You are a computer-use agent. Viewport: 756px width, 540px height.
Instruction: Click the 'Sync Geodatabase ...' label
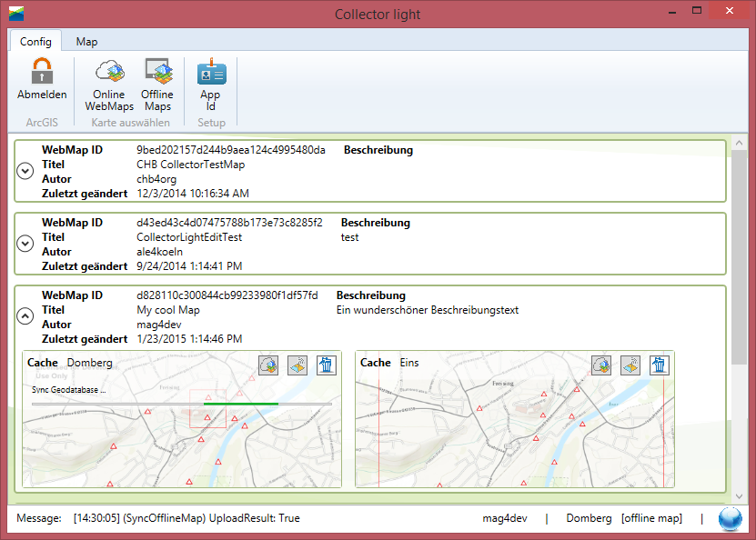click(x=68, y=390)
